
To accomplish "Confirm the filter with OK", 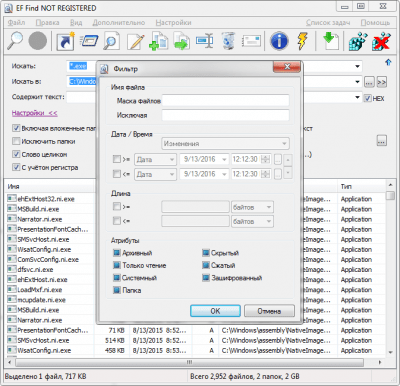I will pos(215,311).
